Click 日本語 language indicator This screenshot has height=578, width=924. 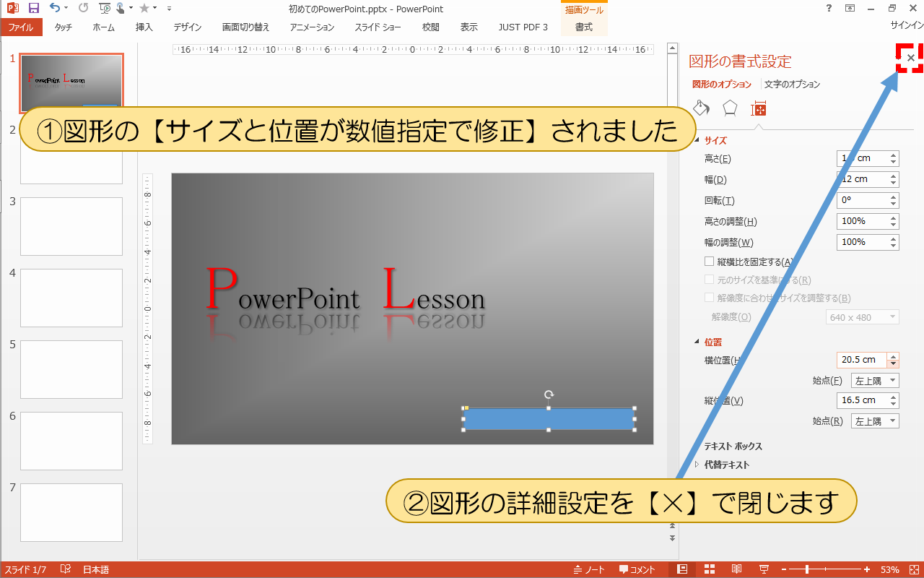96,569
